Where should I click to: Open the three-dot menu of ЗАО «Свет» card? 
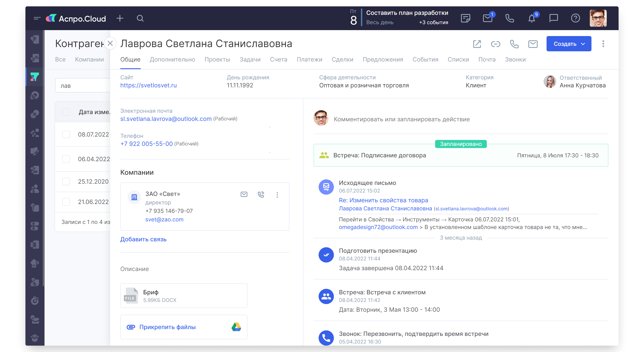(x=277, y=195)
